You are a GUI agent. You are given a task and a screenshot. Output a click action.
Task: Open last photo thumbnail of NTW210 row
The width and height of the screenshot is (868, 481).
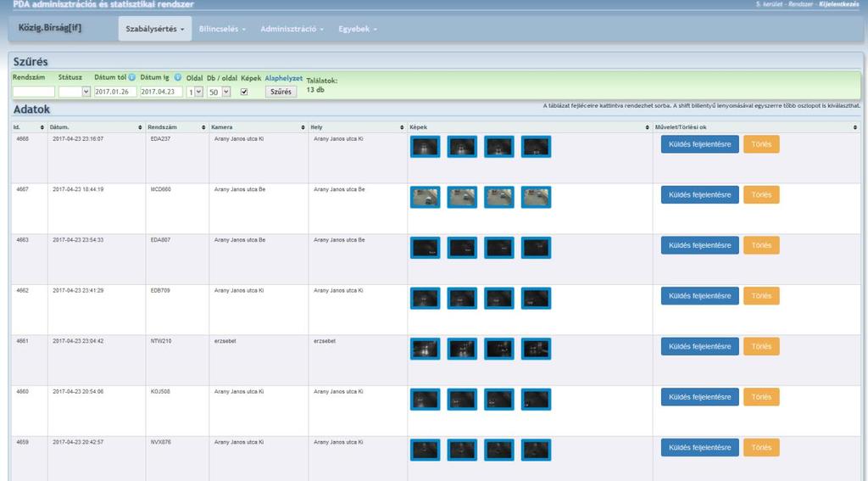tap(536, 350)
